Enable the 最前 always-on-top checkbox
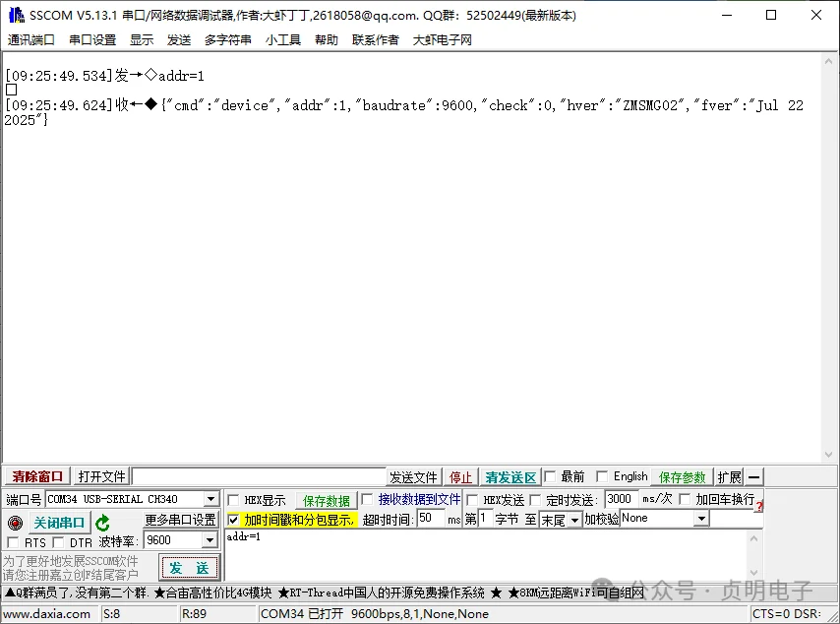The image size is (840, 624). pyautogui.click(x=550, y=476)
